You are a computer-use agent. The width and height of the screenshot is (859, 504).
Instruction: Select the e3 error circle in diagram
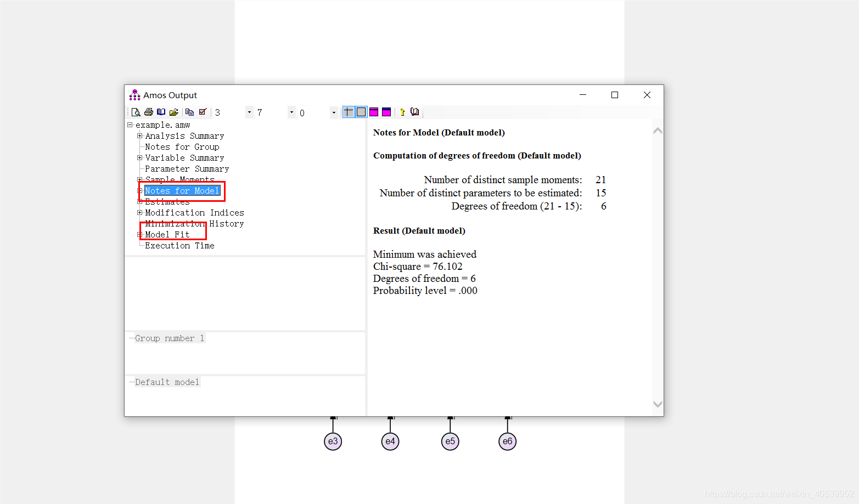click(x=333, y=441)
